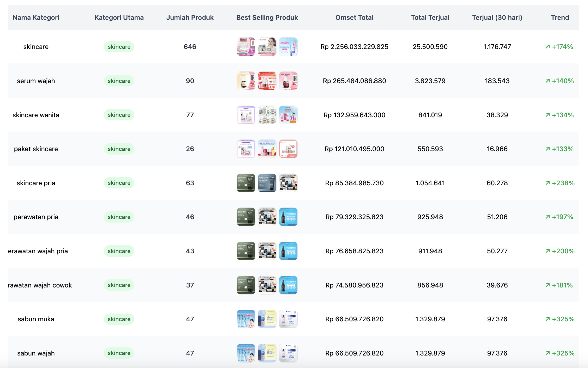The image size is (588, 368).
Task: Click the upward trend arrow in skincare row
Action: pos(548,47)
